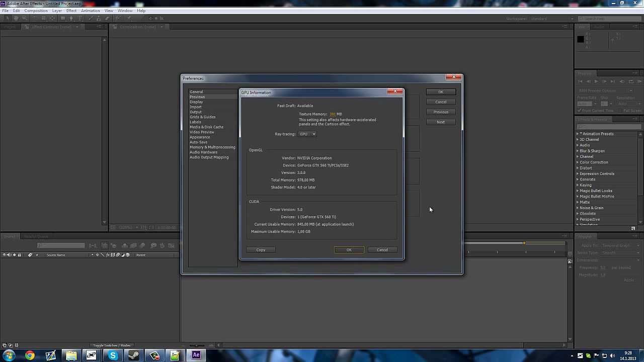Viewport: 644px width, 362px height.
Task: Switch to Render Queue tab
Action: [x=36, y=236]
